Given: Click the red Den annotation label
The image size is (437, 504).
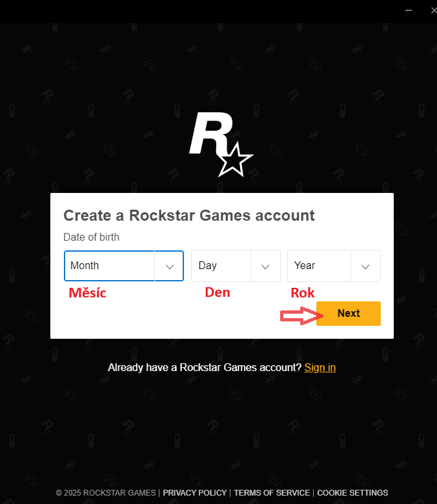Looking at the screenshot, I should tap(218, 292).
